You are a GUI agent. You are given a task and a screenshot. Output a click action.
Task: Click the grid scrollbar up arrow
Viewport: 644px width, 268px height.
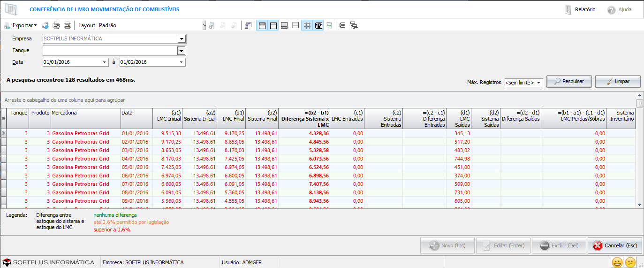pos(639,96)
